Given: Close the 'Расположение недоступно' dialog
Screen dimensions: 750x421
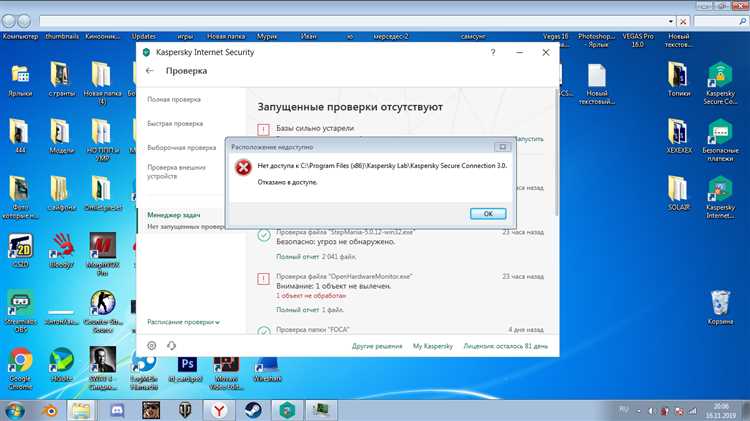Looking at the screenshot, I should [x=502, y=147].
